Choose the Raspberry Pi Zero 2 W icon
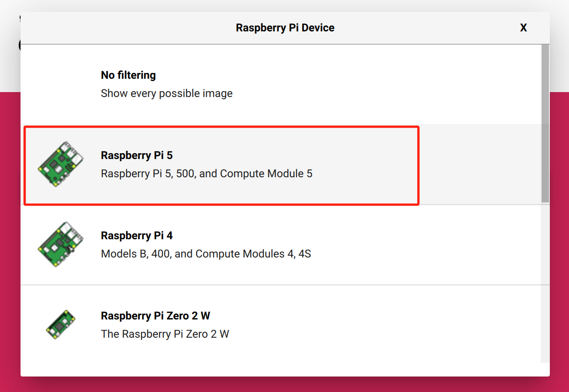The height and width of the screenshot is (392, 569). pyautogui.click(x=61, y=325)
